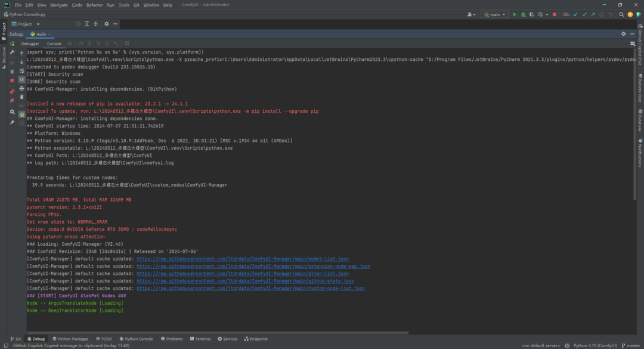Click Git Update Project blue arrow
This screenshot has height=349, width=644.
[575, 15]
